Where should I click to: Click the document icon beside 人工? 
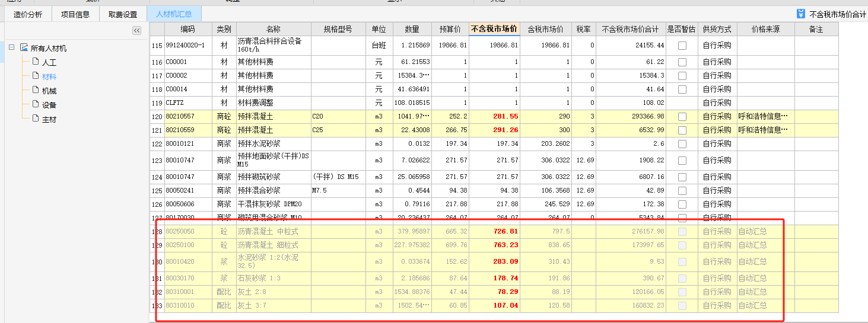[35, 62]
